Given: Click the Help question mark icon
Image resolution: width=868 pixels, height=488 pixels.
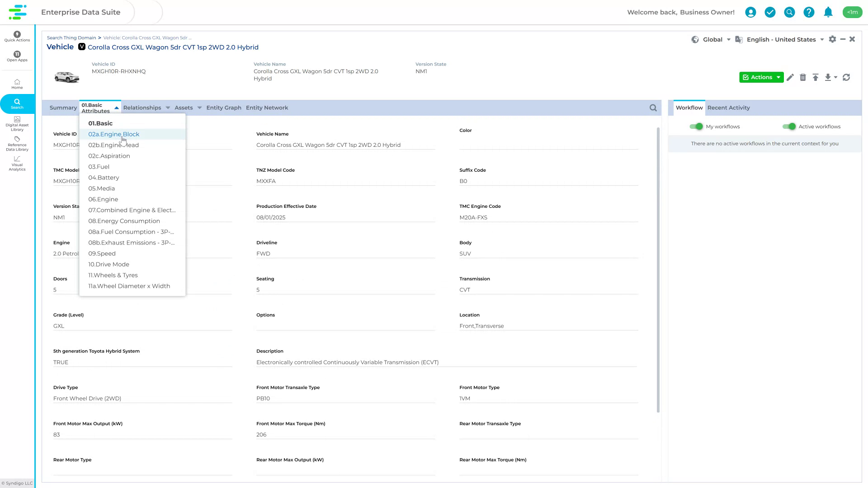Looking at the screenshot, I should (x=809, y=12).
